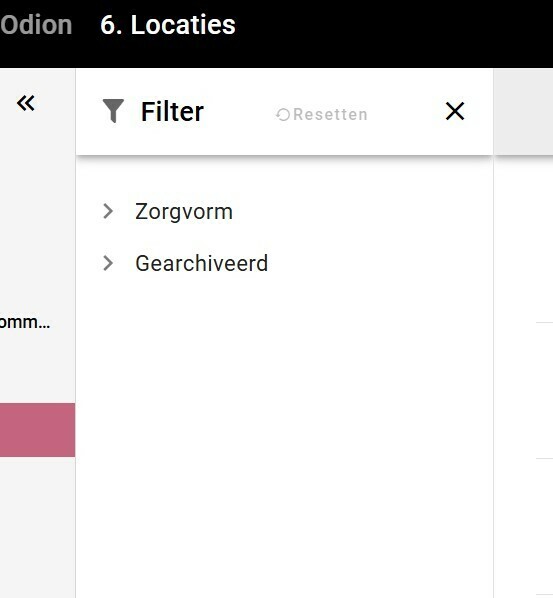Click the content list right of the filter panel
Viewport: 553px width, 598px height.
(x=523, y=378)
